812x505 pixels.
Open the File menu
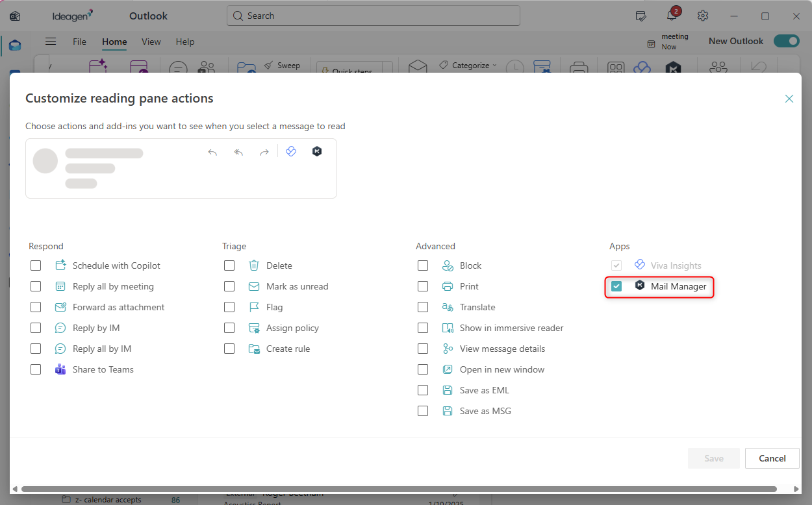point(79,42)
